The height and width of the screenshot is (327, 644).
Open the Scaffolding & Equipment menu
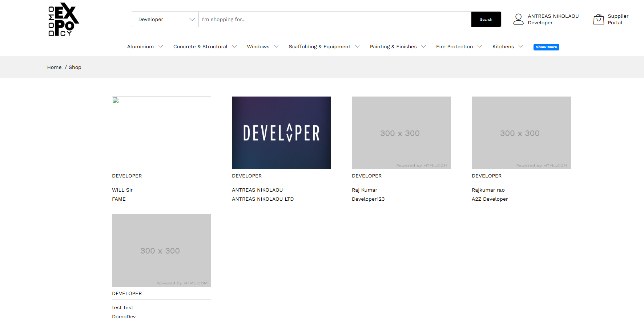pyautogui.click(x=319, y=46)
